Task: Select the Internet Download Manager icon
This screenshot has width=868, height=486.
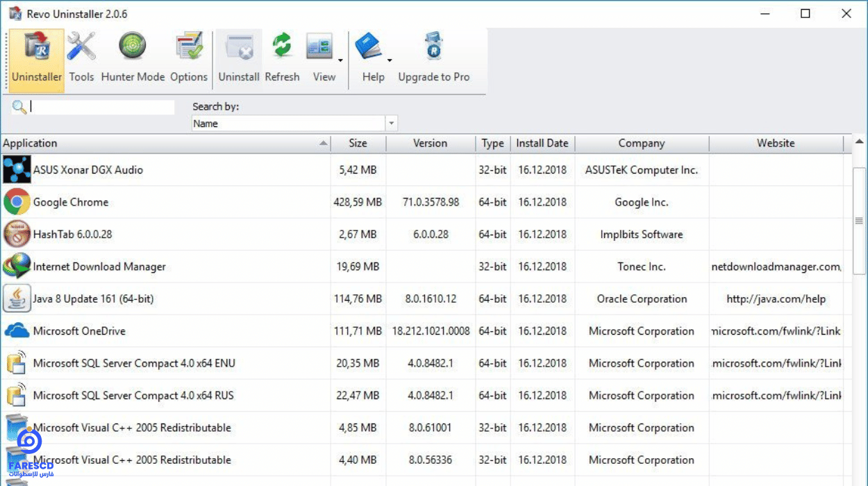Action: point(17,267)
